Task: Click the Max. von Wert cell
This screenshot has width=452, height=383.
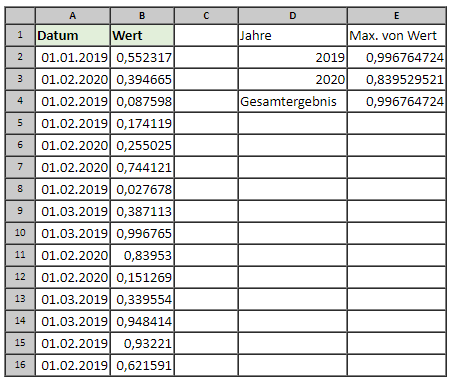Action: [x=397, y=35]
